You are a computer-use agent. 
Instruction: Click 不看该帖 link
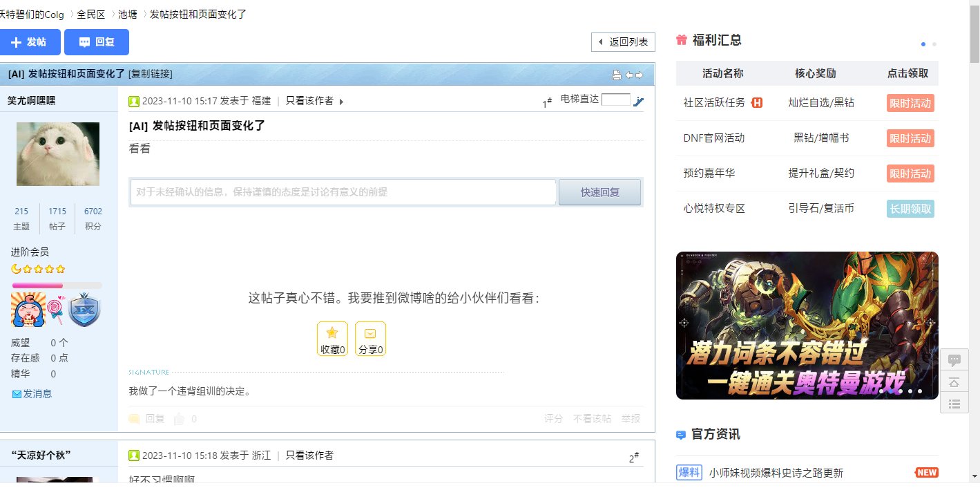click(592, 418)
